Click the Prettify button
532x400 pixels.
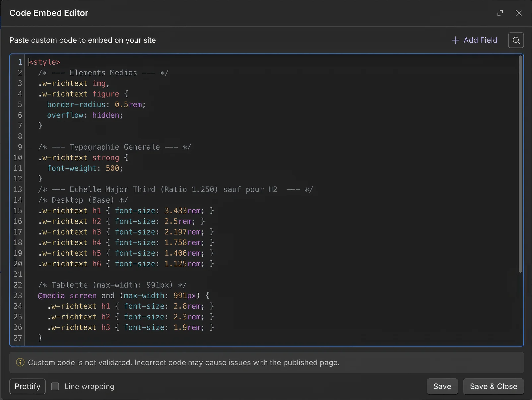(27, 386)
